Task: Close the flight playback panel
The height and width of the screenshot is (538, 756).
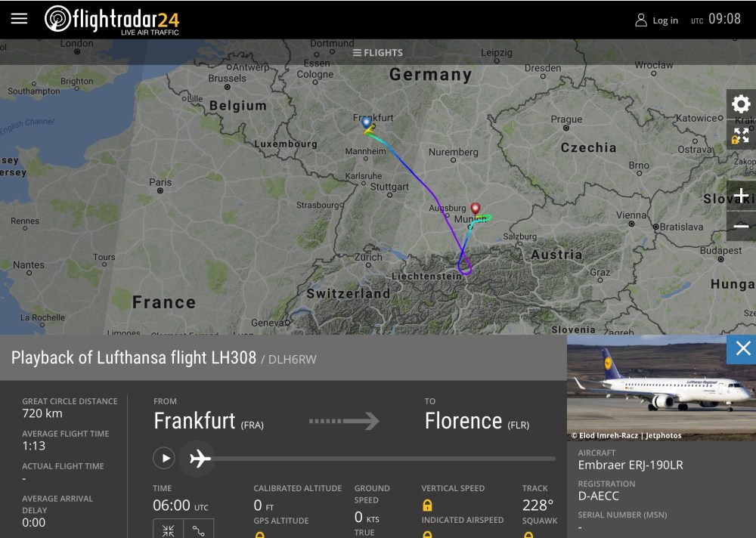Action: 742,348
